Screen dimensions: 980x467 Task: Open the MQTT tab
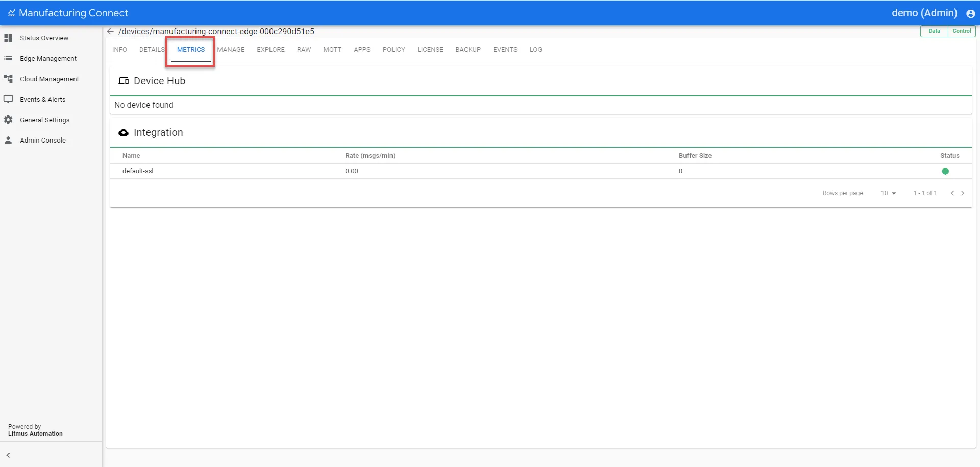point(332,50)
